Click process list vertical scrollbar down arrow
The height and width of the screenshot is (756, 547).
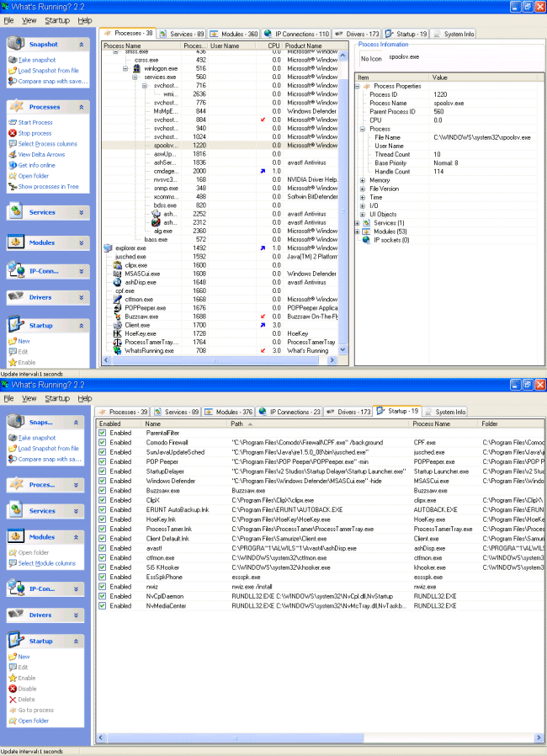coord(343,349)
